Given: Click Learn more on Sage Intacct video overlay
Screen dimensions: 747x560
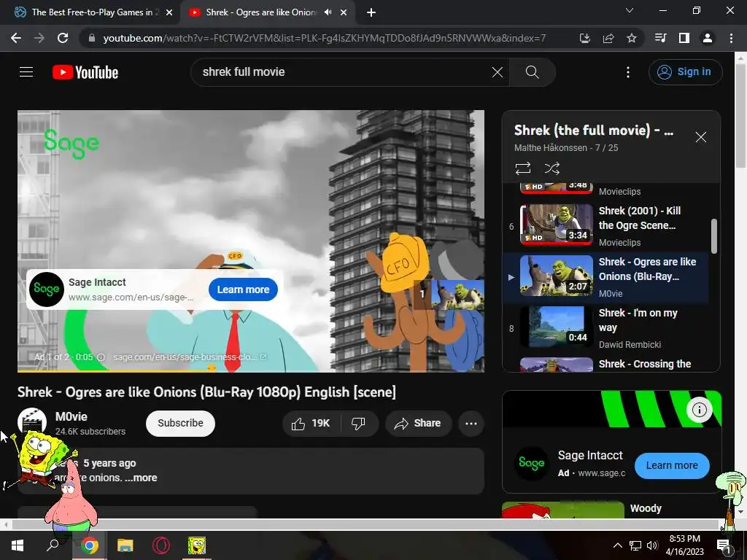Looking at the screenshot, I should point(243,289).
